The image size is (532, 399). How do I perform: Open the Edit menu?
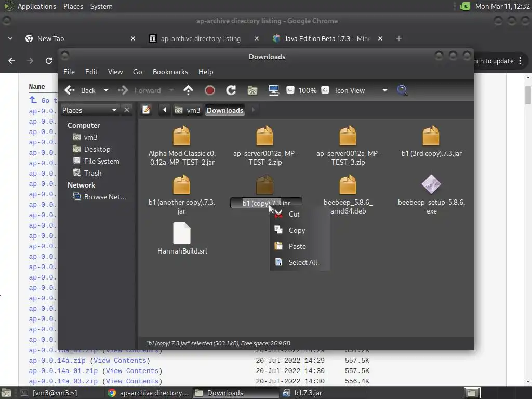pyautogui.click(x=91, y=72)
